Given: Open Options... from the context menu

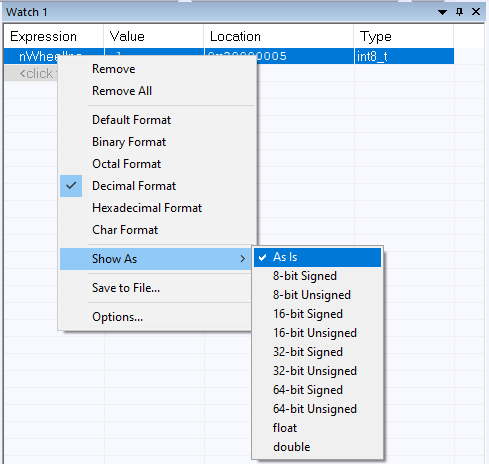Looking at the screenshot, I should click(x=156, y=317).
